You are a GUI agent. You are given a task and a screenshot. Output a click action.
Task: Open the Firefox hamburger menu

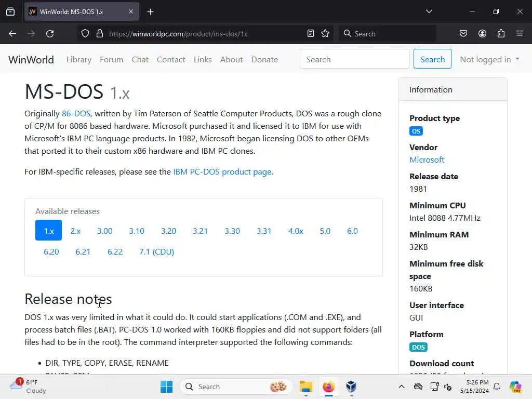pos(520,34)
